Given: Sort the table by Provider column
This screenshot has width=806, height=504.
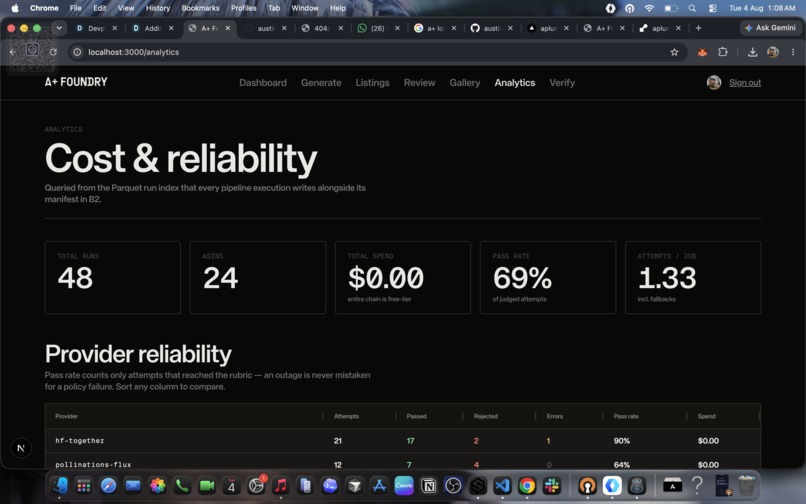Looking at the screenshot, I should click(x=66, y=416).
